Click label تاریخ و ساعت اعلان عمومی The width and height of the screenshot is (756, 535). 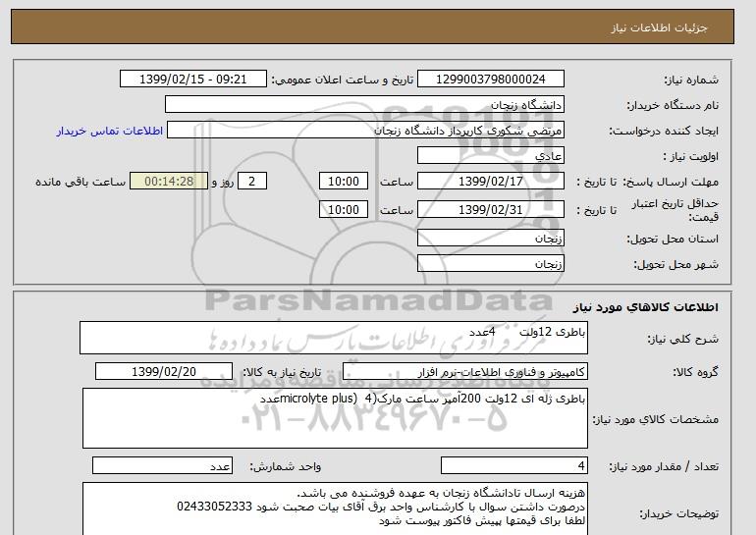(x=343, y=80)
